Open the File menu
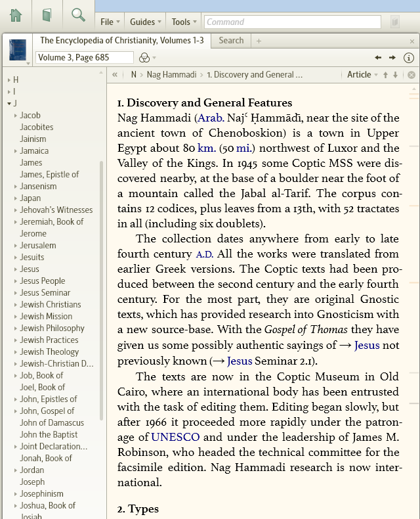The height and width of the screenshot is (519, 420). click(110, 22)
